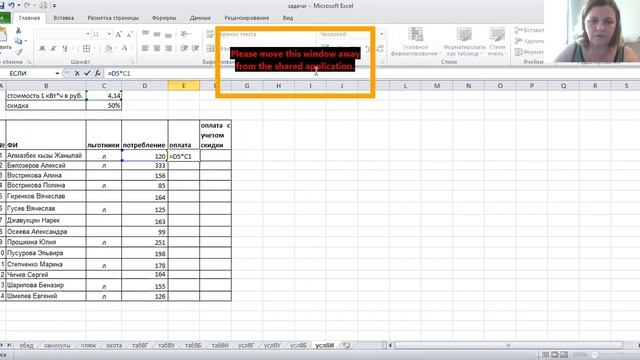Align cell text left
The height and width of the screenshot is (360, 640).
click(x=145, y=49)
